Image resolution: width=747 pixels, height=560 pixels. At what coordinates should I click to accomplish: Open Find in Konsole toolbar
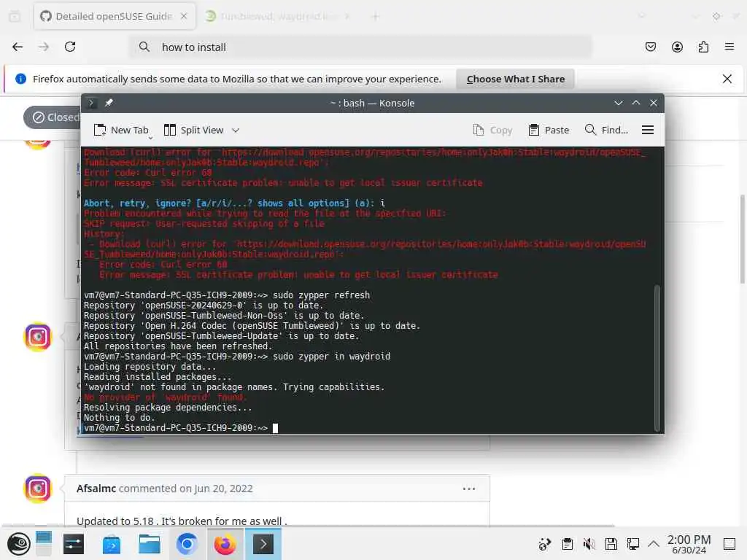click(606, 130)
